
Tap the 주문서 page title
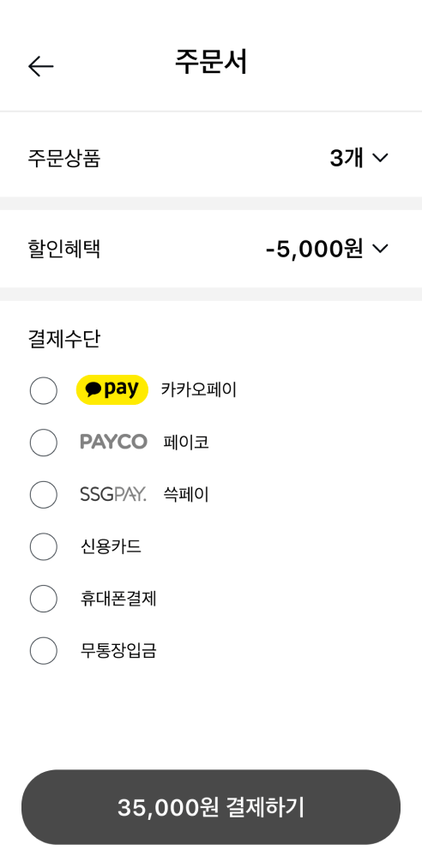(x=211, y=62)
